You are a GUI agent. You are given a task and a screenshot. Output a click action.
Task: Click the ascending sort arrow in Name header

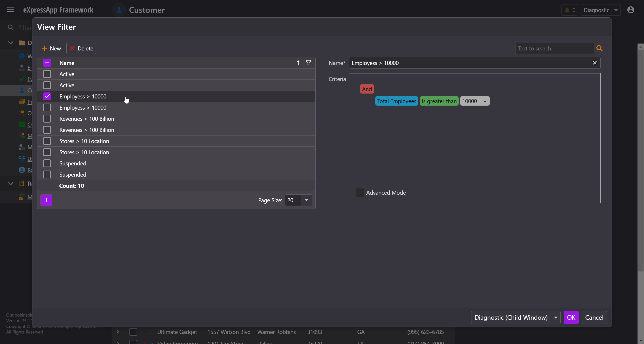[298, 63]
